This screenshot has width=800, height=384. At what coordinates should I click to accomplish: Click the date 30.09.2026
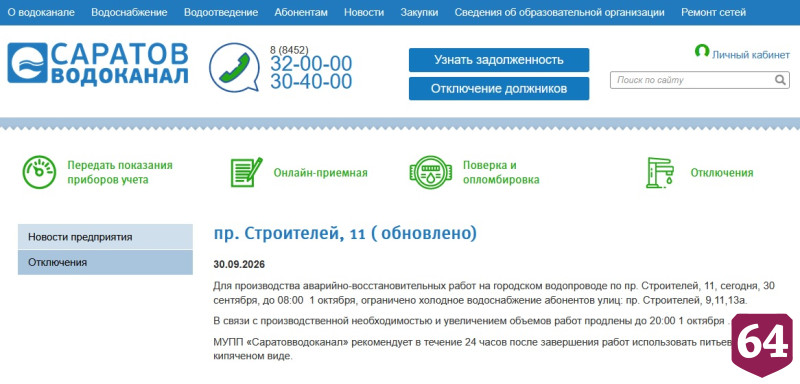click(x=239, y=265)
